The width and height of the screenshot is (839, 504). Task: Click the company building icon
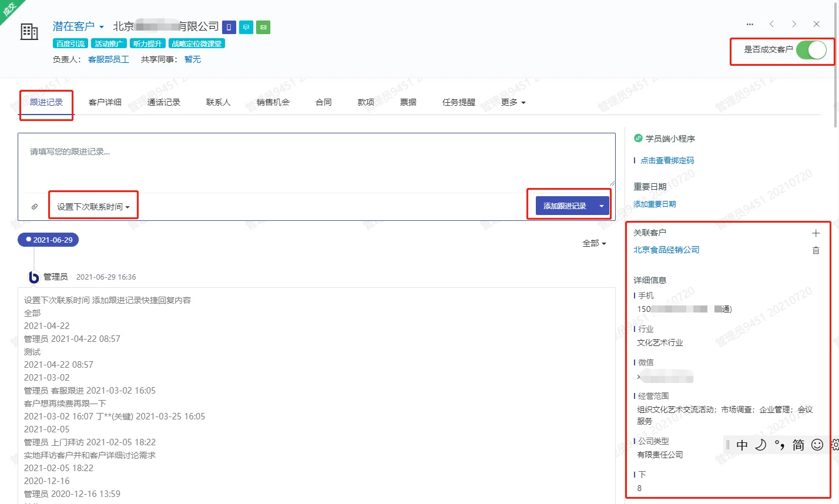coord(29,31)
